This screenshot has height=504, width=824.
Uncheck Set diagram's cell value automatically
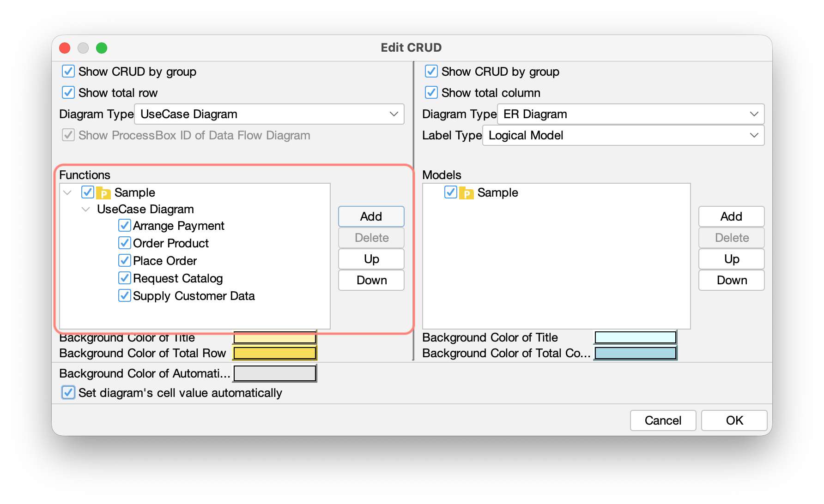click(68, 392)
